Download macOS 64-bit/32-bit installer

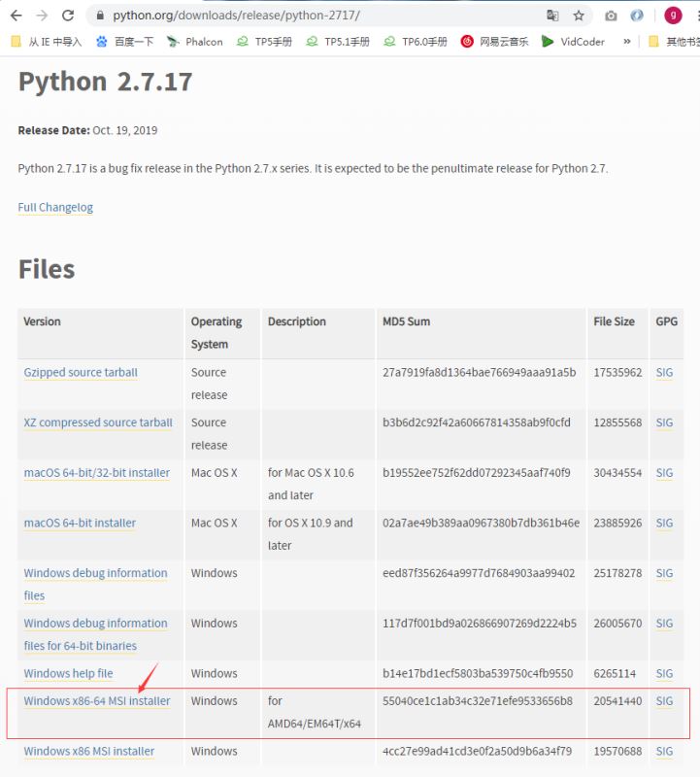pos(97,473)
